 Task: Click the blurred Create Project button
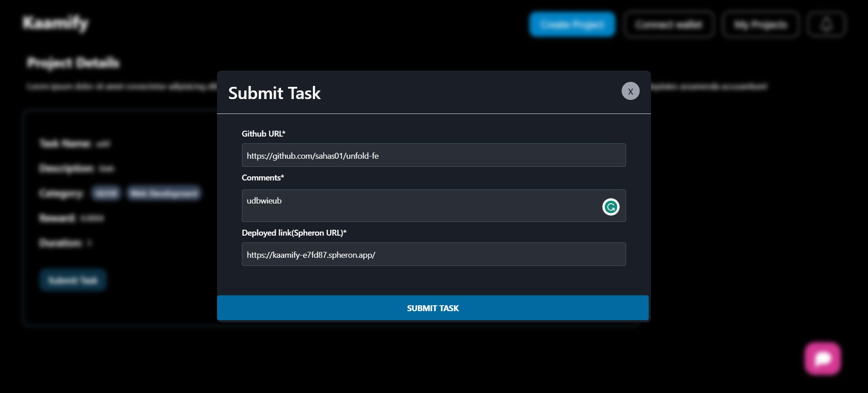coord(572,24)
